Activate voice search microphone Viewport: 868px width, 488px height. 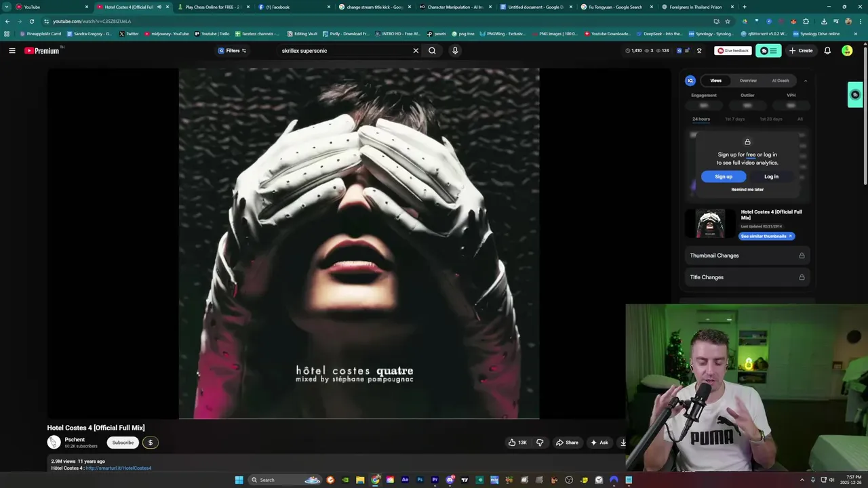coord(455,51)
